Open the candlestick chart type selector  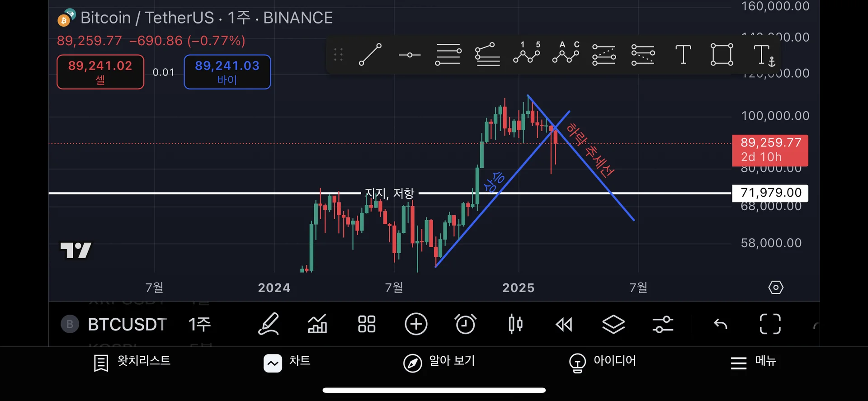[515, 324]
